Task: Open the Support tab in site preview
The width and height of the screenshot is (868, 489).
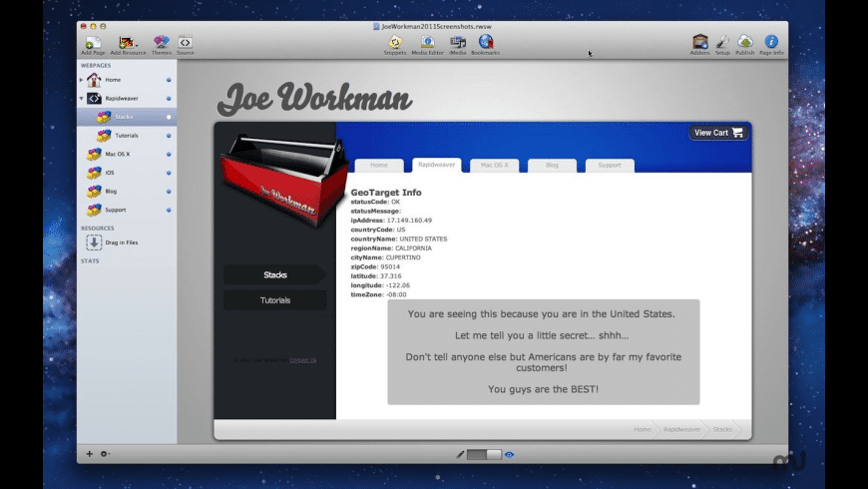Action: 610,166
